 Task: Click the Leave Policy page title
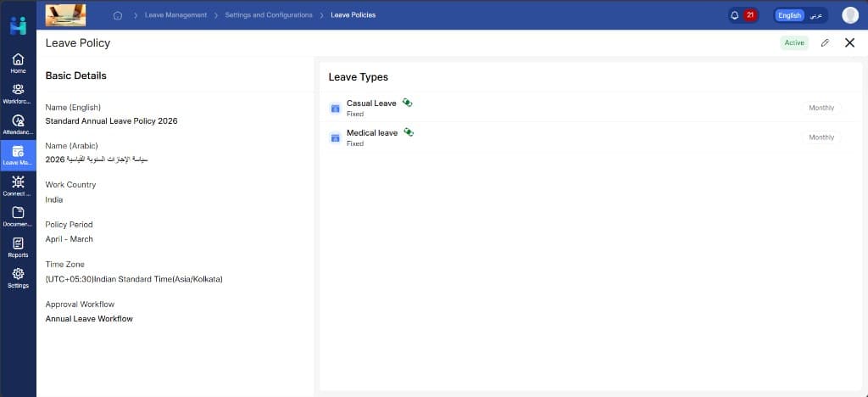pyautogui.click(x=78, y=43)
